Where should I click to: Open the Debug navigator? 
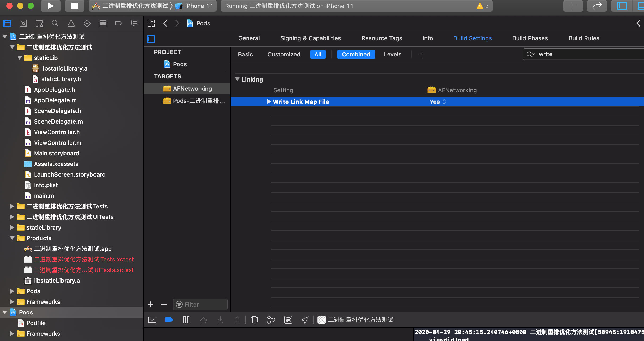103,23
